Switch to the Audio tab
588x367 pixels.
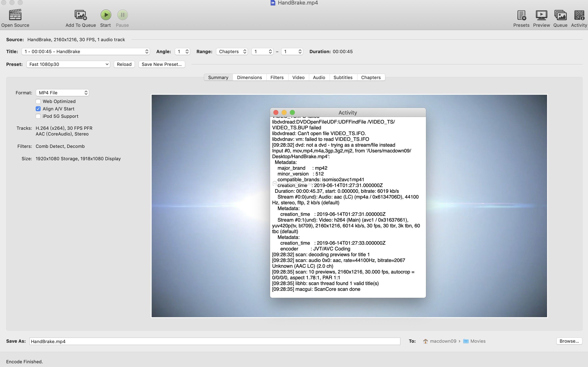[x=319, y=77]
